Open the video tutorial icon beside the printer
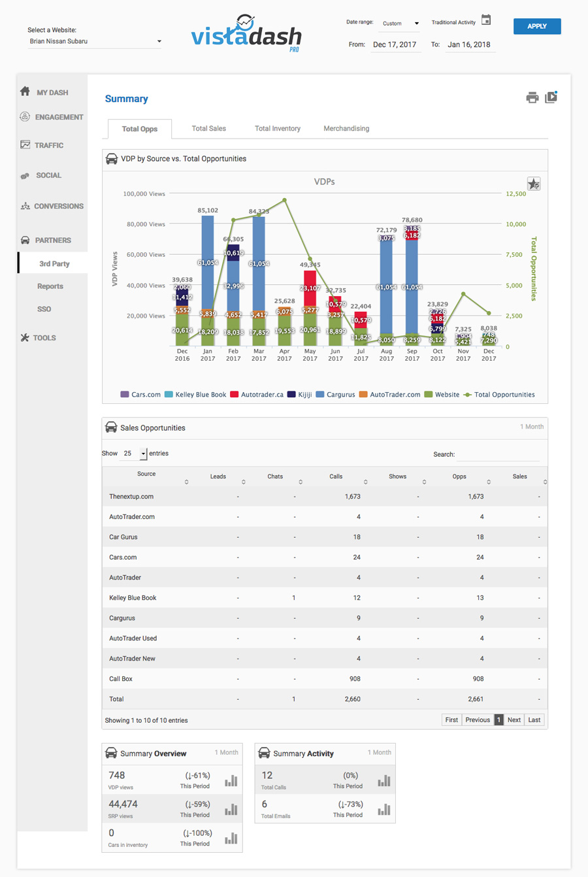Viewport: 588px width, 877px height. click(x=551, y=97)
